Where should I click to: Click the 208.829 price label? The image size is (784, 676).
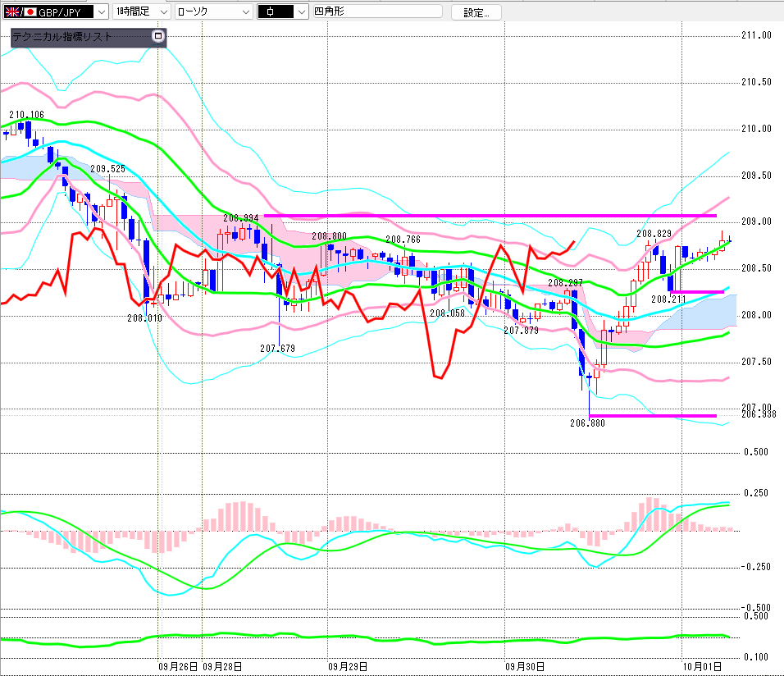(x=654, y=233)
